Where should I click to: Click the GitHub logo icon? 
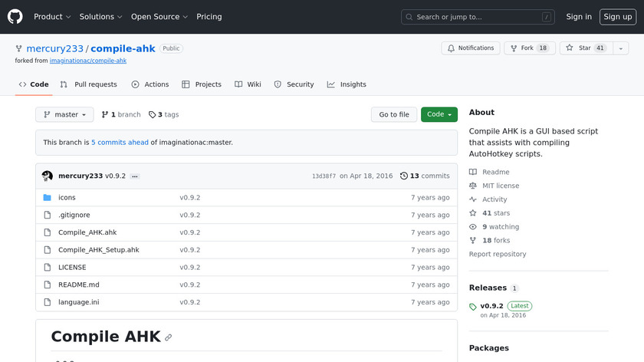coord(15,17)
